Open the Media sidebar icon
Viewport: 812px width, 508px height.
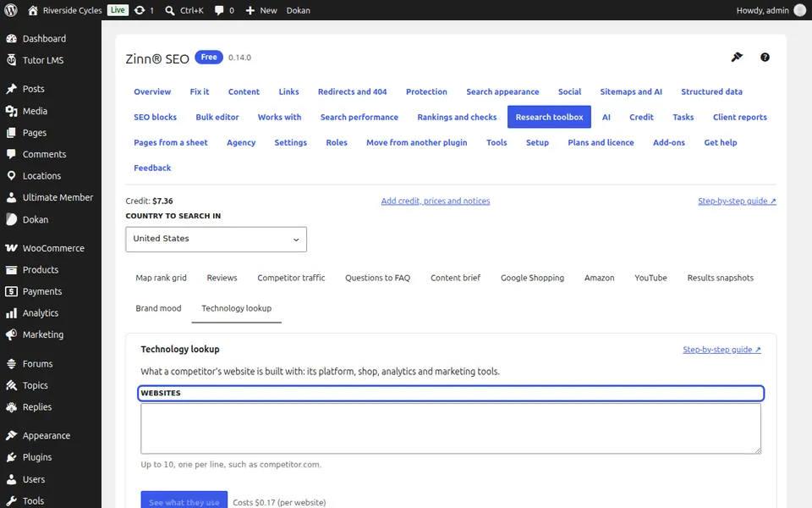click(x=11, y=111)
